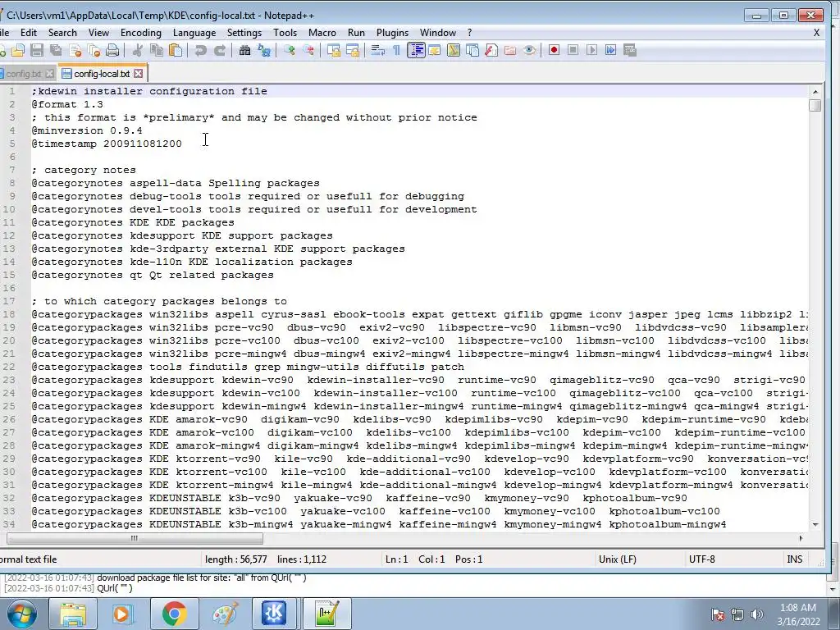Click the horizontal scrollbar right arrow
The image size is (840, 630).
(801, 538)
